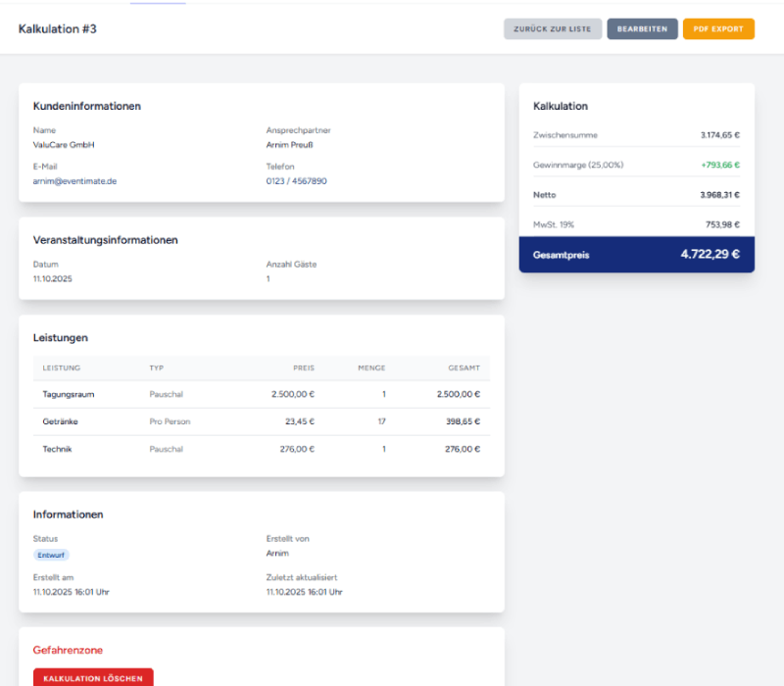This screenshot has width=784, height=686.
Task: Click the email arnim@eventimate.de
Action: pyautogui.click(x=74, y=181)
